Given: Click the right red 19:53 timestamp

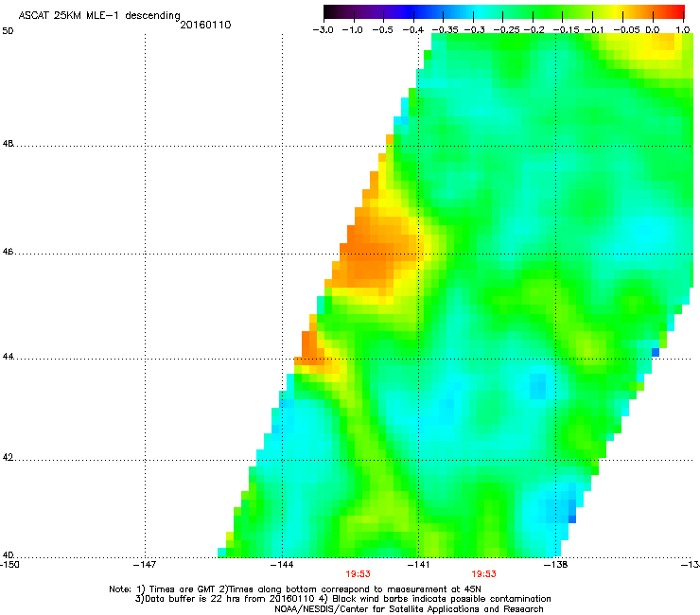Looking at the screenshot, I should tap(484, 574).
